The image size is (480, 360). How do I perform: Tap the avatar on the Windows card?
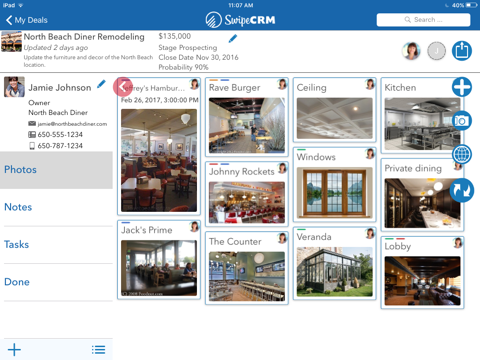(370, 153)
